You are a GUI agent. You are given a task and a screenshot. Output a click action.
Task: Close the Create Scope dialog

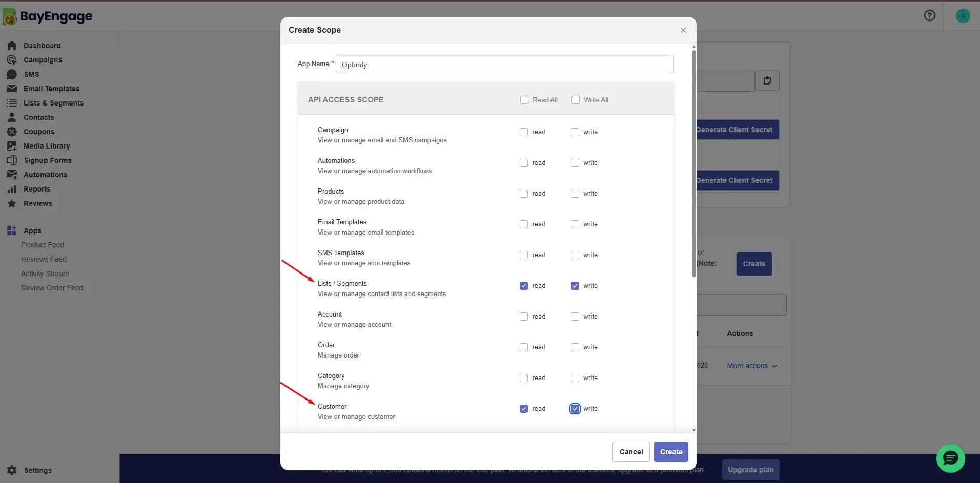(x=683, y=30)
